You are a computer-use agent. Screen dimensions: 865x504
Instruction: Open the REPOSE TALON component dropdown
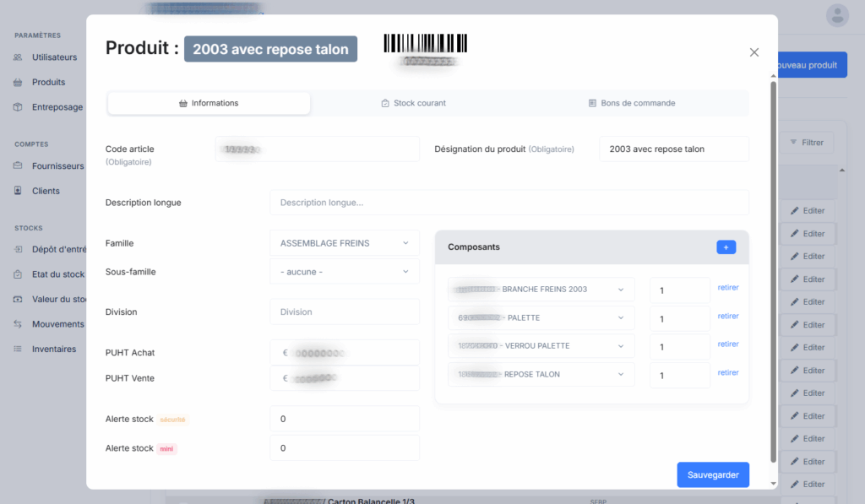pos(541,374)
